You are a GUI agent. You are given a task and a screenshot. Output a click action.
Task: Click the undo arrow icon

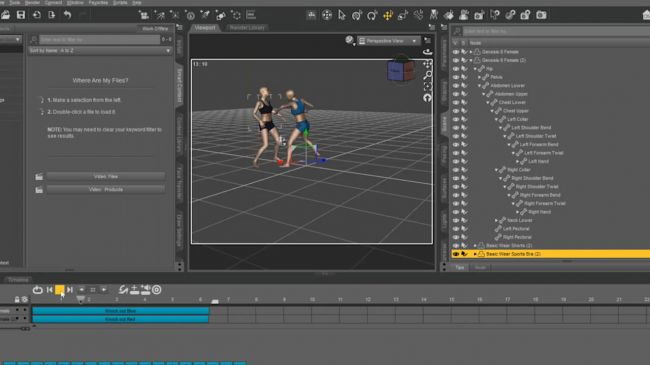coord(68,15)
